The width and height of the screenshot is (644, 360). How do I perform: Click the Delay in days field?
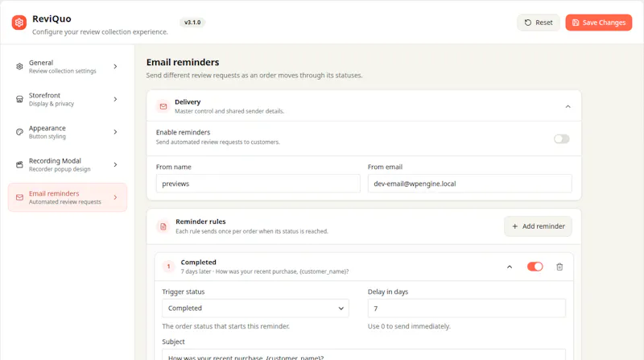click(467, 308)
